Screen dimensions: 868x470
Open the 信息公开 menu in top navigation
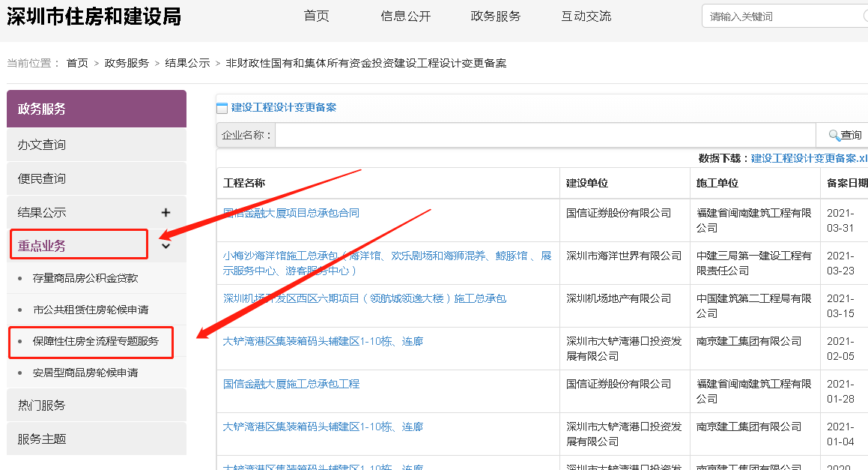tap(405, 16)
